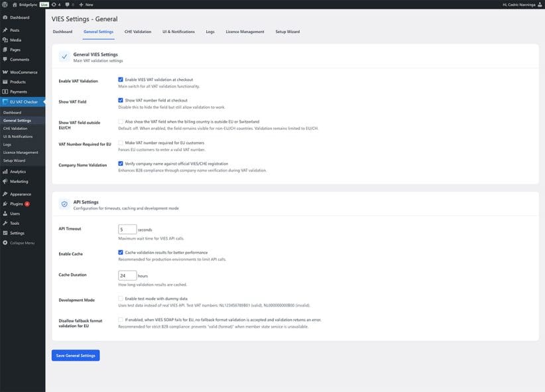Click the Plugins icon in sidebar
This screenshot has width=545, height=392.
(5, 204)
